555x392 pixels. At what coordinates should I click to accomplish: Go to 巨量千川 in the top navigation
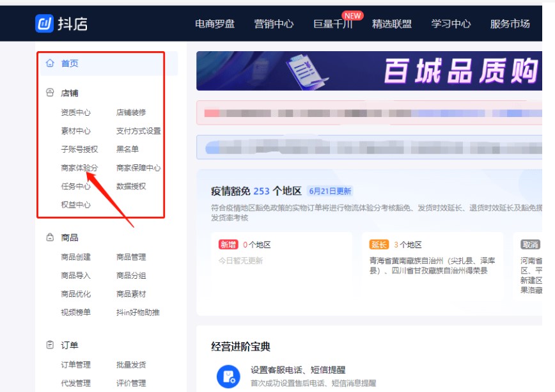tap(332, 24)
